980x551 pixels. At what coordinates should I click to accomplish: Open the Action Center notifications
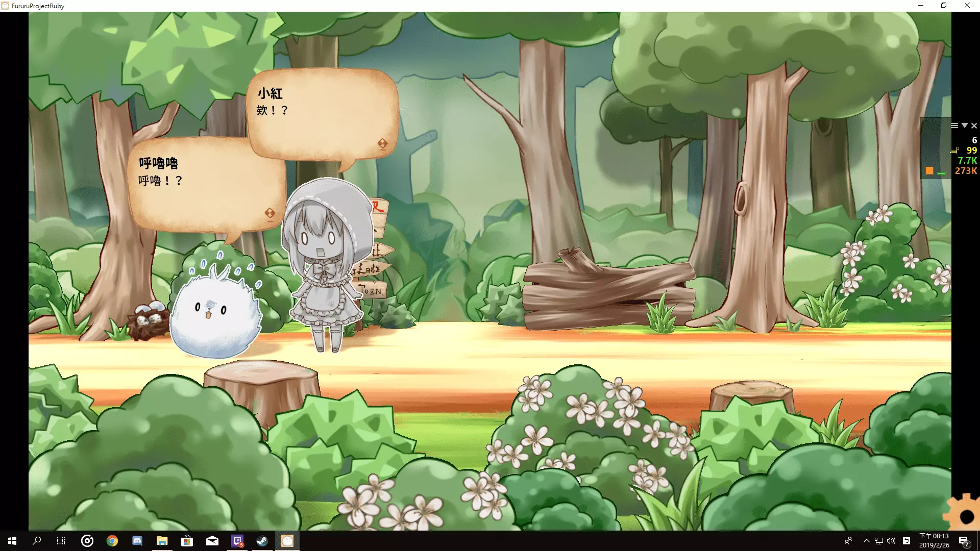[964, 541]
